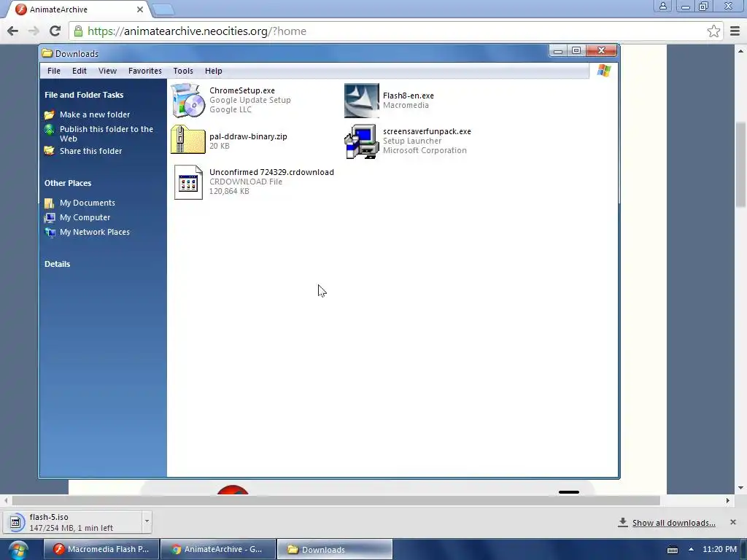Click the ChromeSetup.exe file name
Image resolution: width=747 pixels, height=560 pixels.
point(242,90)
